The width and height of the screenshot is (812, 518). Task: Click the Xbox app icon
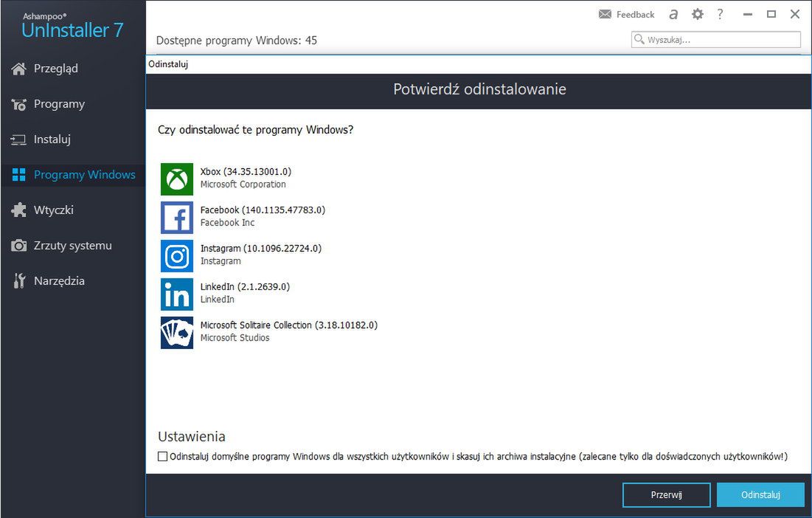pyautogui.click(x=176, y=179)
